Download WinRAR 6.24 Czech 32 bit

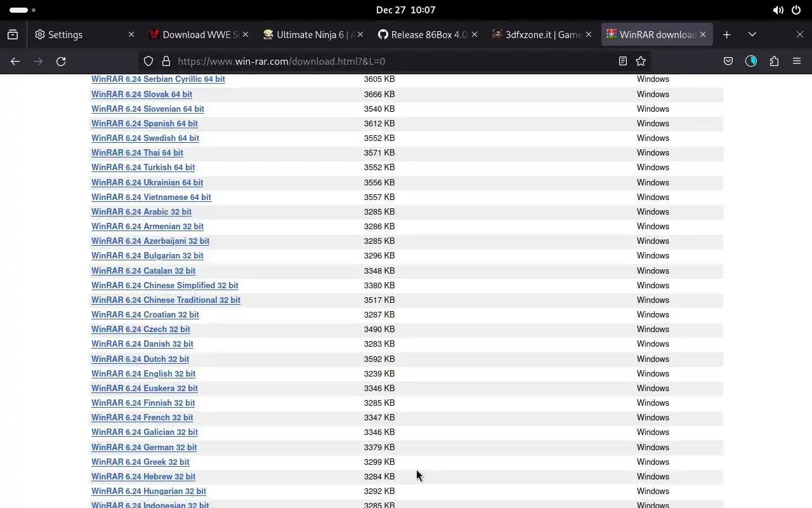tap(141, 329)
